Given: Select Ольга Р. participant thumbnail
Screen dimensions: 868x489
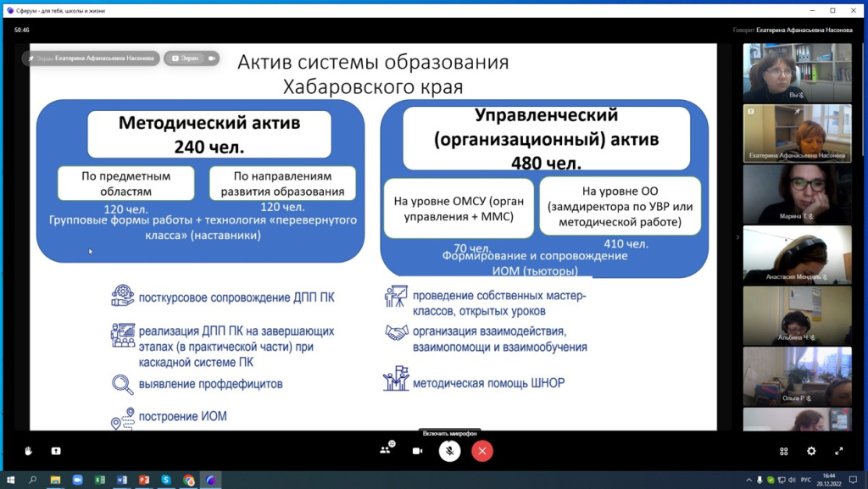Looking at the screenshot, I should tap(797, 377).
